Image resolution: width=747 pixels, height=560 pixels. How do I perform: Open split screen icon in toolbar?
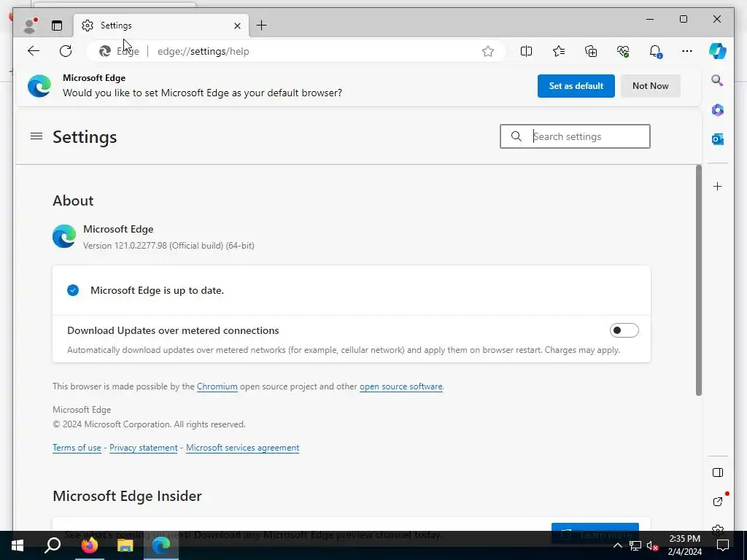pyautogui.click(x=526, y=51)
